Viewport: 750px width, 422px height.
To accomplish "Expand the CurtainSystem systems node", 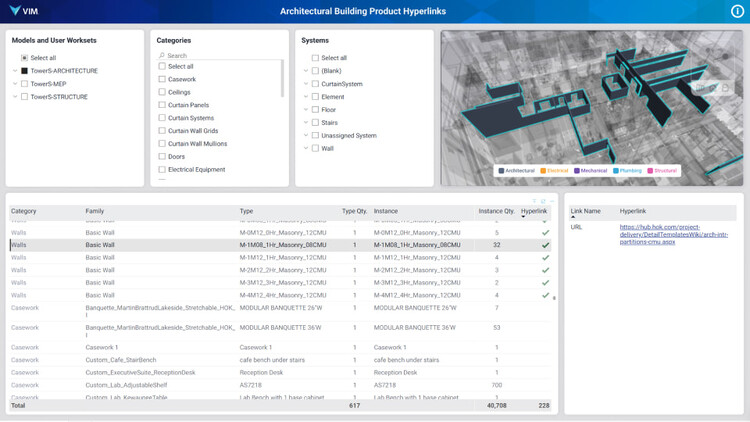I will tap(306, 84).
